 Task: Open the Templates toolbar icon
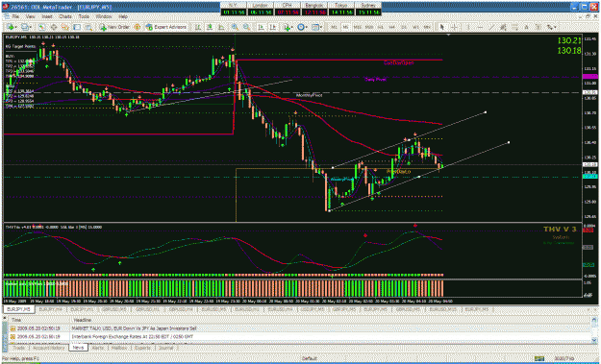point(315,27)
